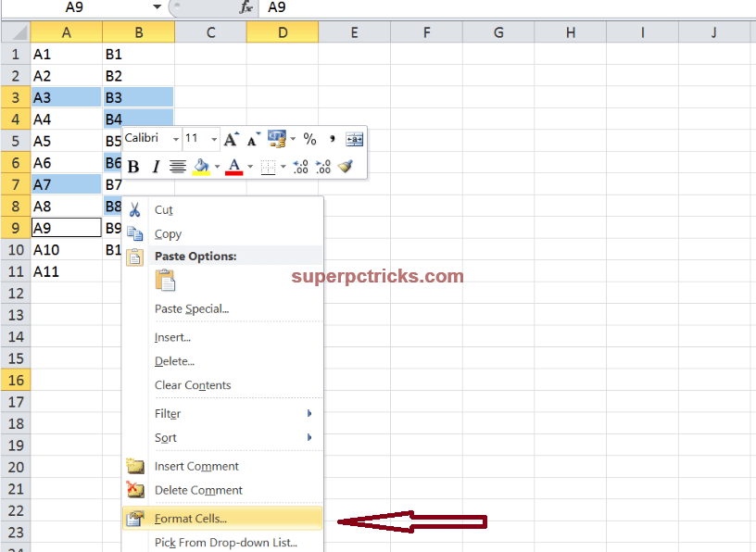
Task: Expand the accounting format dropdown arrow
Action: click(293, 139)
